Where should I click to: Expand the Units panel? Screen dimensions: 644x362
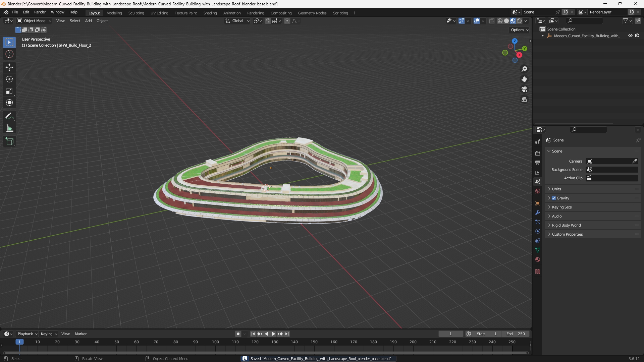(x=593, y=189)
